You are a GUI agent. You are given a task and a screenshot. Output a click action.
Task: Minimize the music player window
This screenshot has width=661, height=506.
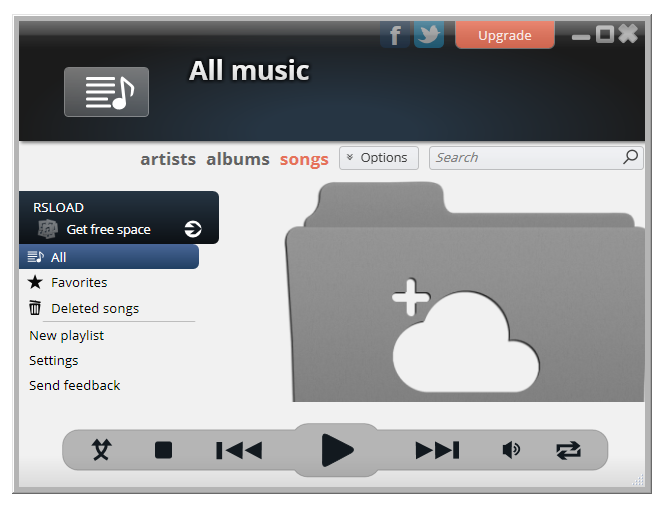pos(581,37)
